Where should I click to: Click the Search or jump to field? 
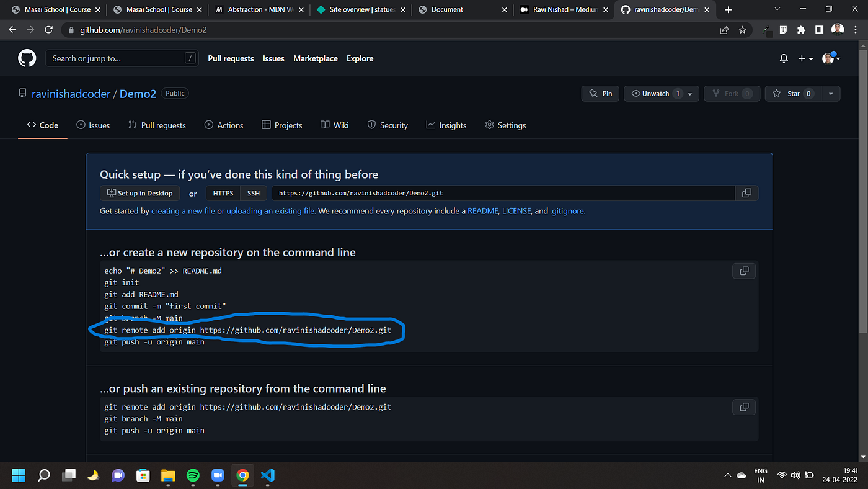pyautogui.click(x=122, y=58)
